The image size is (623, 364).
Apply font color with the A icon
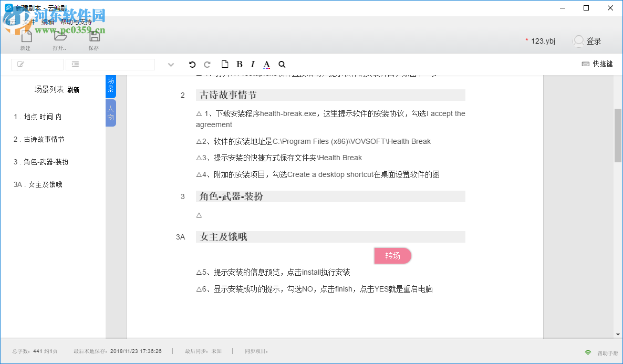point(266,64)
